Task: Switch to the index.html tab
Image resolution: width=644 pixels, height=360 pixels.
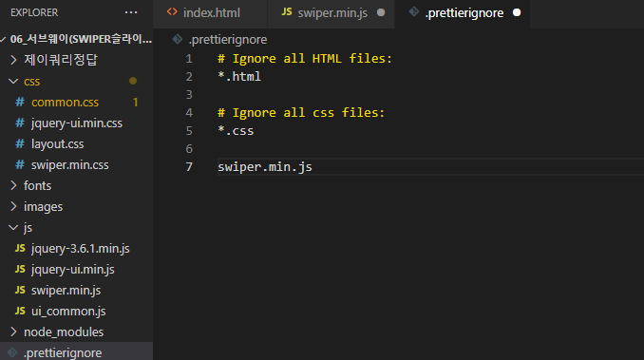Action: point(210,13)
